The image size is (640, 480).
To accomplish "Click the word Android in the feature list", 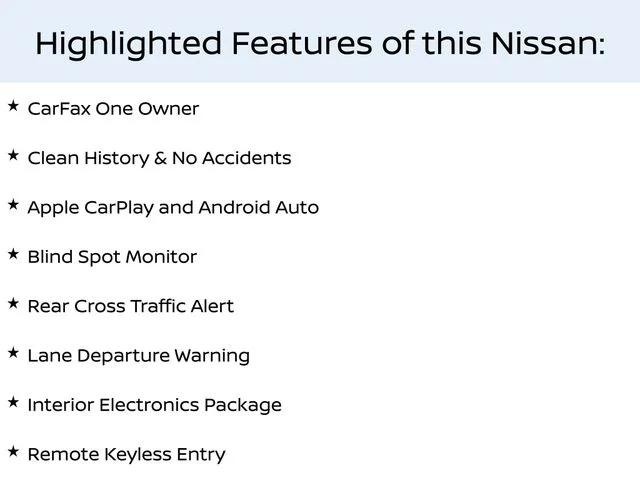I will (234, 207).
